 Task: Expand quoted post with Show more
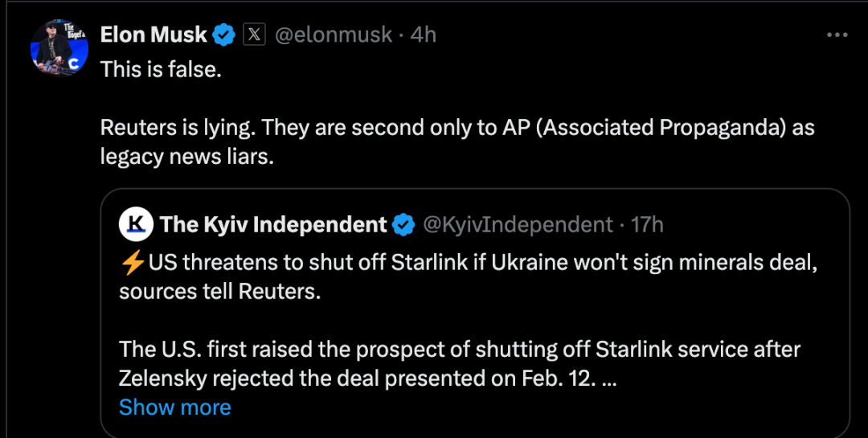pos(174,407)
